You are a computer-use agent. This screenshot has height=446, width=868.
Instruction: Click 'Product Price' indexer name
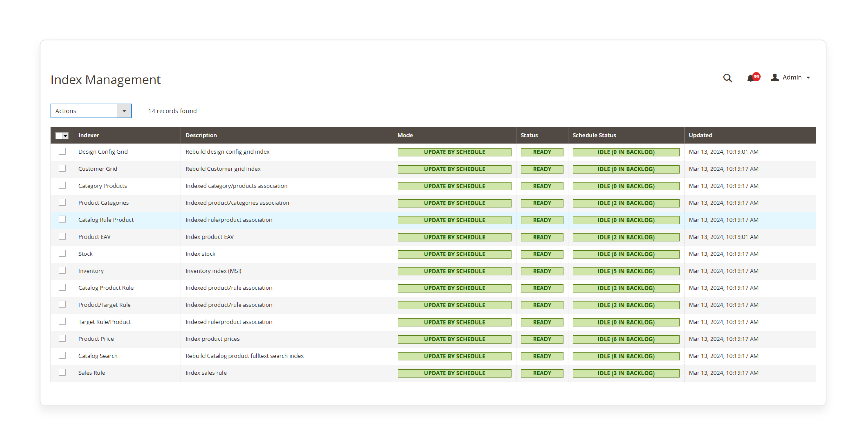coord(96,339)
